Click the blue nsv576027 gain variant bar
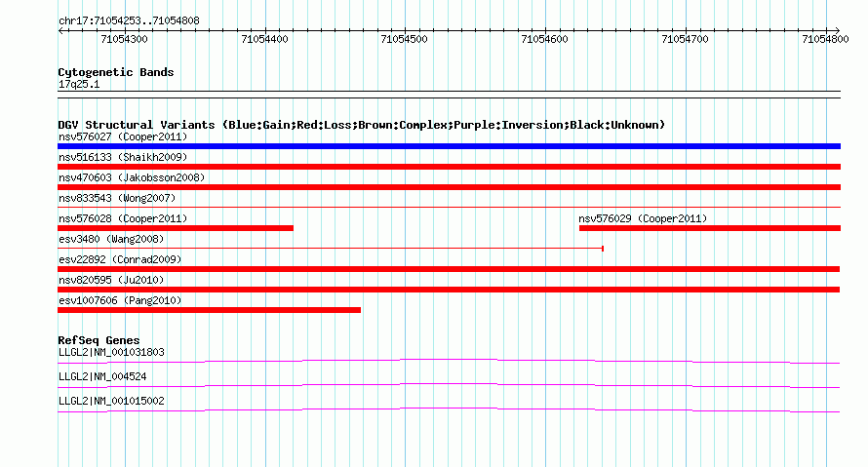This screenshot has width=868, height=467. tap(449, 146)
